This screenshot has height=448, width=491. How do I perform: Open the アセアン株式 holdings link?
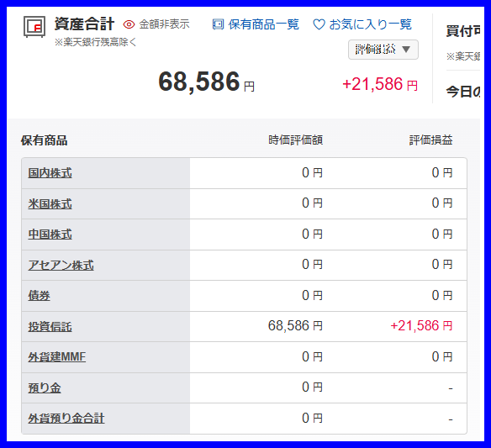pyautogui.click(x=61, y=265)
